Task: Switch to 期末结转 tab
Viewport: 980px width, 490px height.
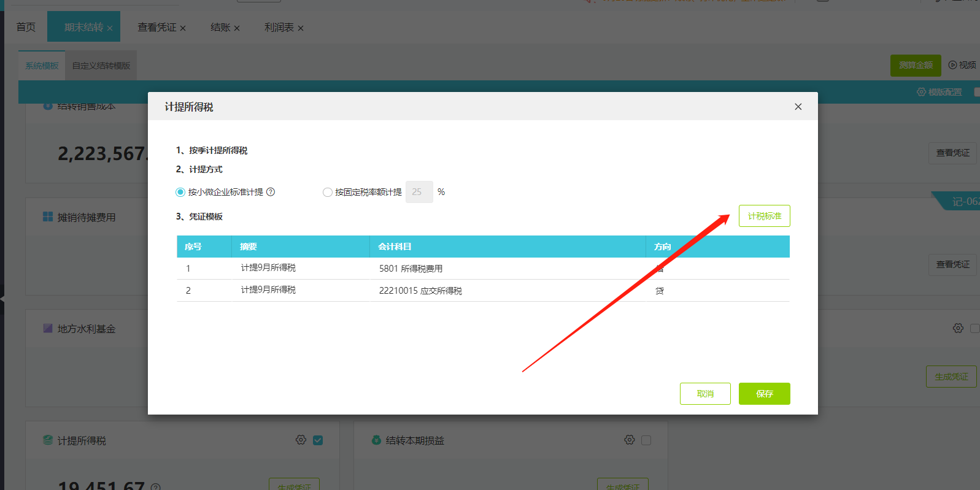Action: click(83, 27)
